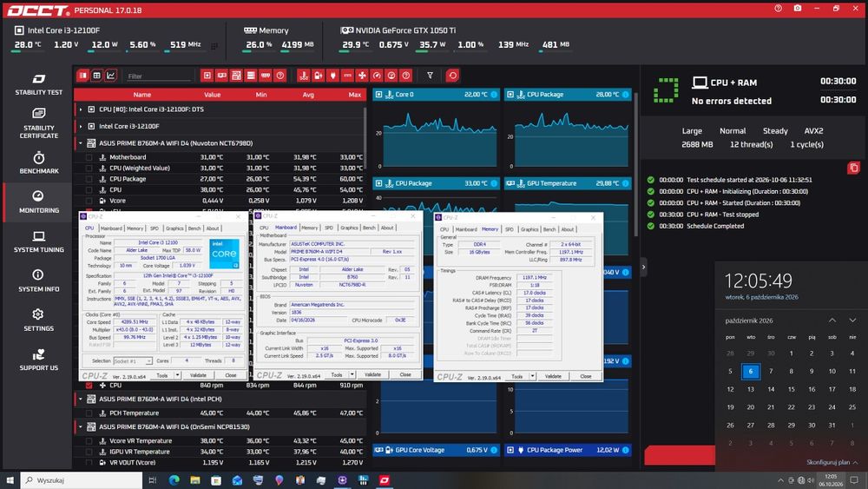Switch to split table-and-graph layout

(82, 76)
